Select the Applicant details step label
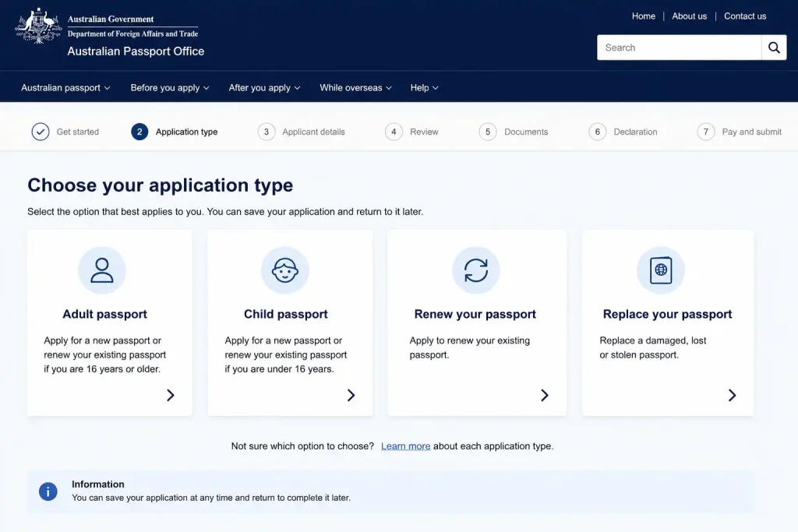 click(x=313, y=132)
